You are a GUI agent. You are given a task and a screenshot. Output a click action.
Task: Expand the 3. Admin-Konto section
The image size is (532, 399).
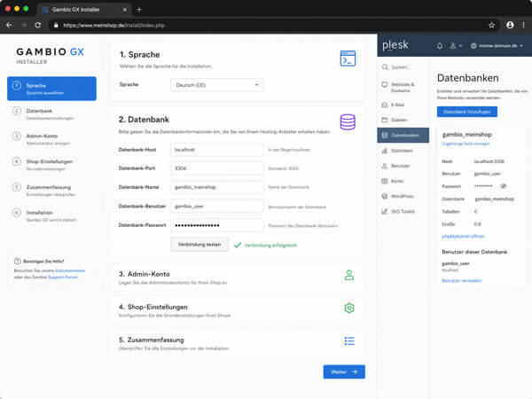[x=237, y=278]
